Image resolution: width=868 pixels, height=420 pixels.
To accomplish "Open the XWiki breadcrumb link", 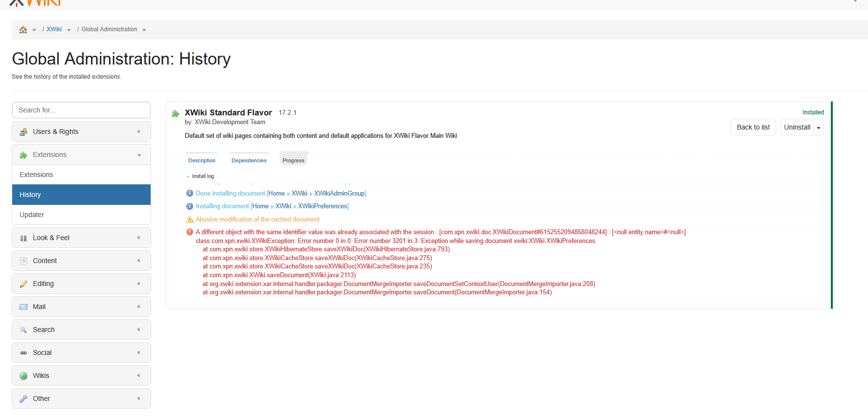I will point(54,29).
